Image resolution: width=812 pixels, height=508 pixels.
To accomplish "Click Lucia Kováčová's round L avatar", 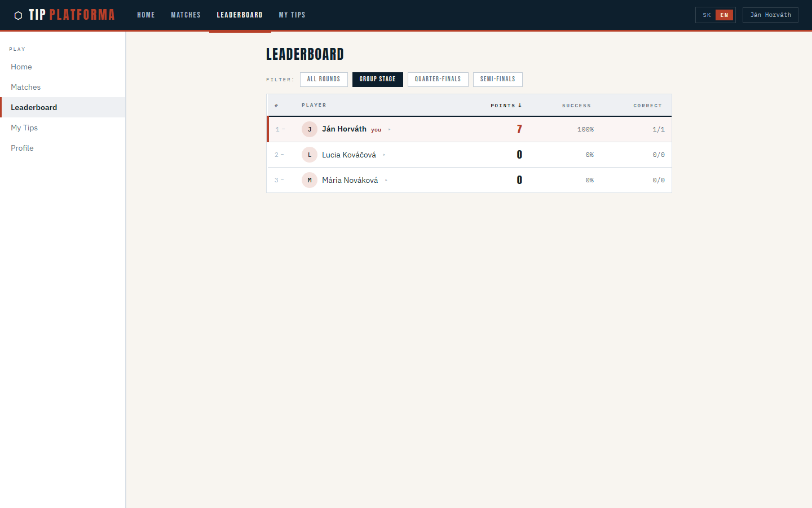I will pos(309,155).
